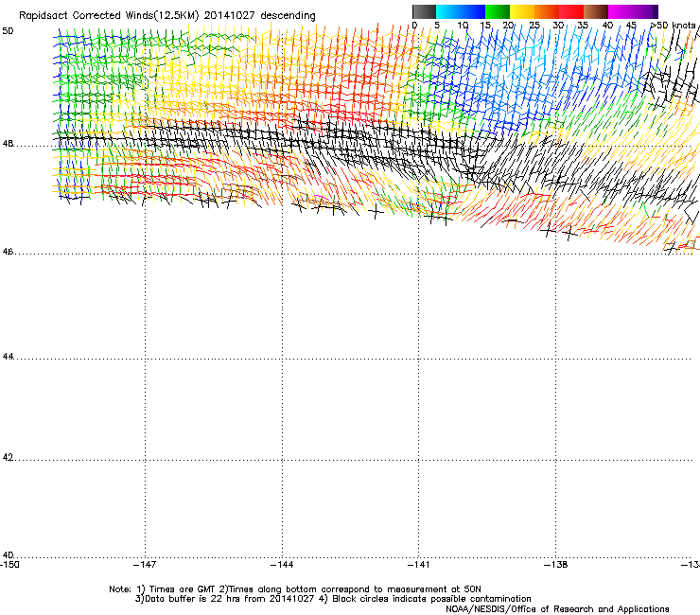Click the latitude axis label '42'
The height and width of the screenshot is (615, 700).
8,457
